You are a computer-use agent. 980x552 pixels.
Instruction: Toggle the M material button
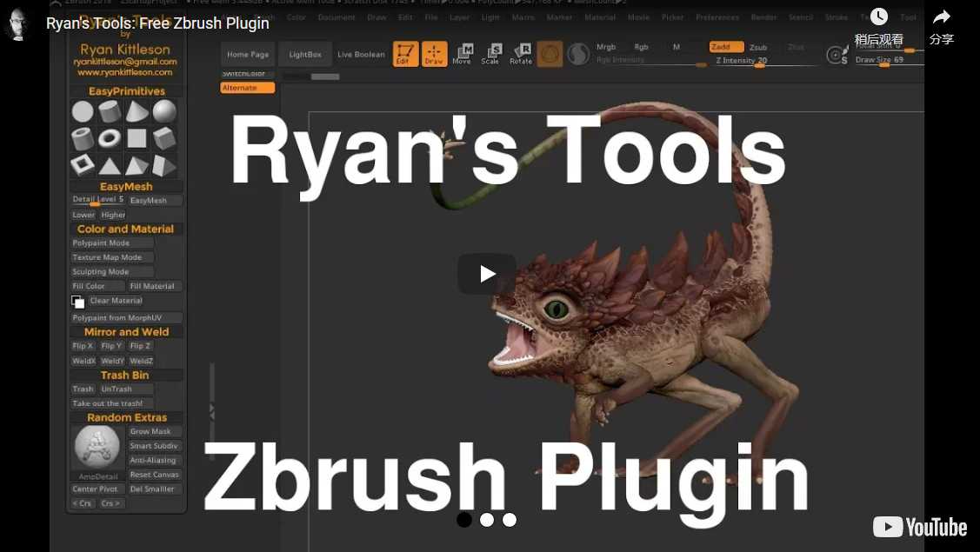(677, 47)
